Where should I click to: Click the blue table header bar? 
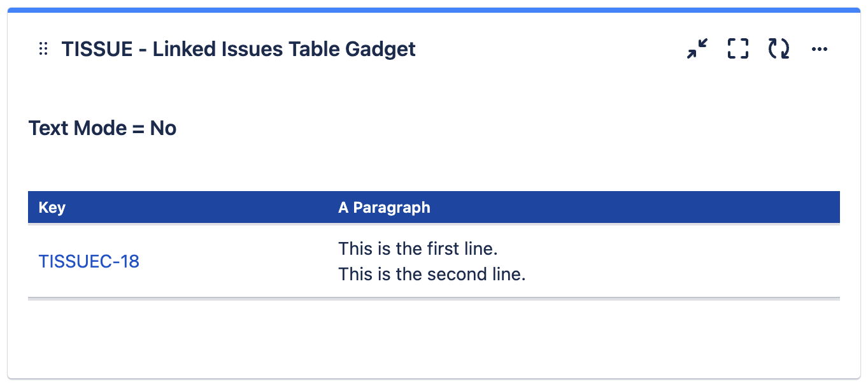pyautogui.click(x=573, y=207)
